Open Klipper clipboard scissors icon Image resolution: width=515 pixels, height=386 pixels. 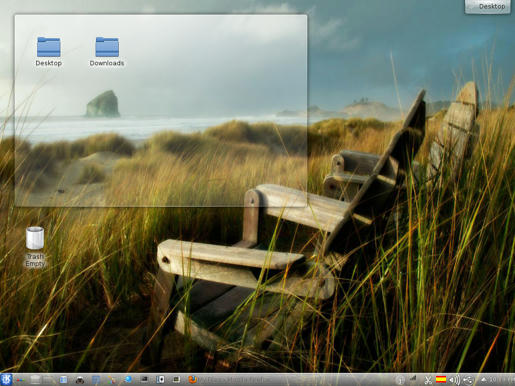pyautogui.click(x=428, y=380)
